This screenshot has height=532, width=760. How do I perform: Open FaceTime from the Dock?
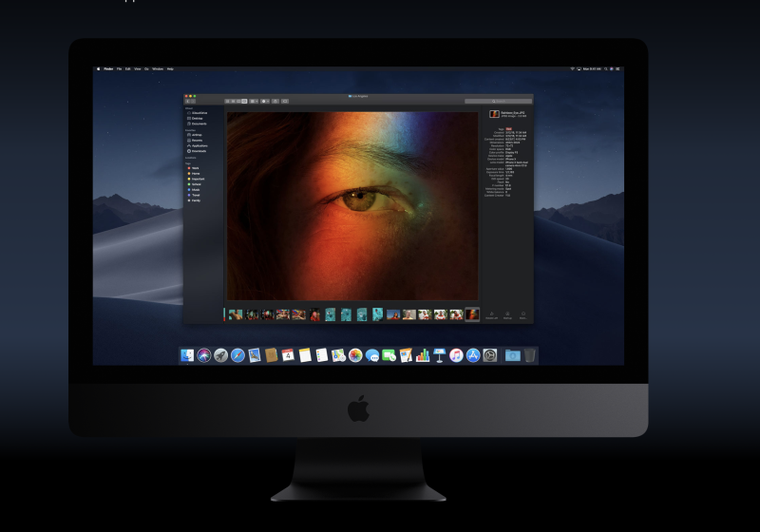pyautogui.click(x=389, y=355)
